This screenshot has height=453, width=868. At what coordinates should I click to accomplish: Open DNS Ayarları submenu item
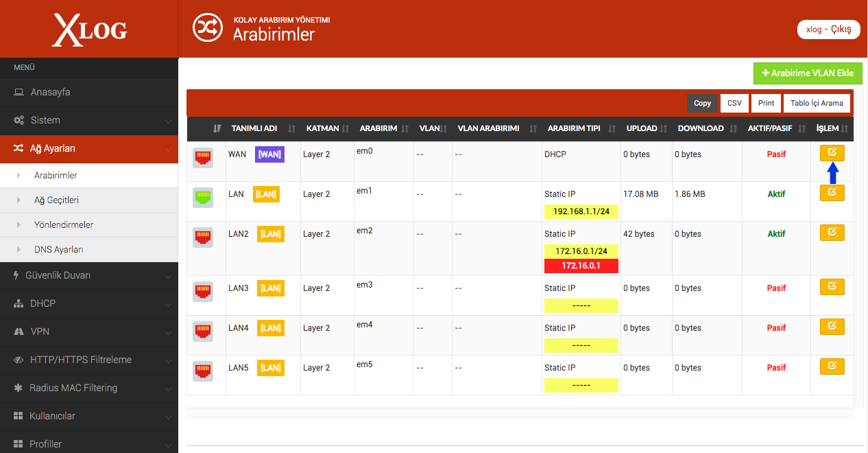click(x=89, y=249)
